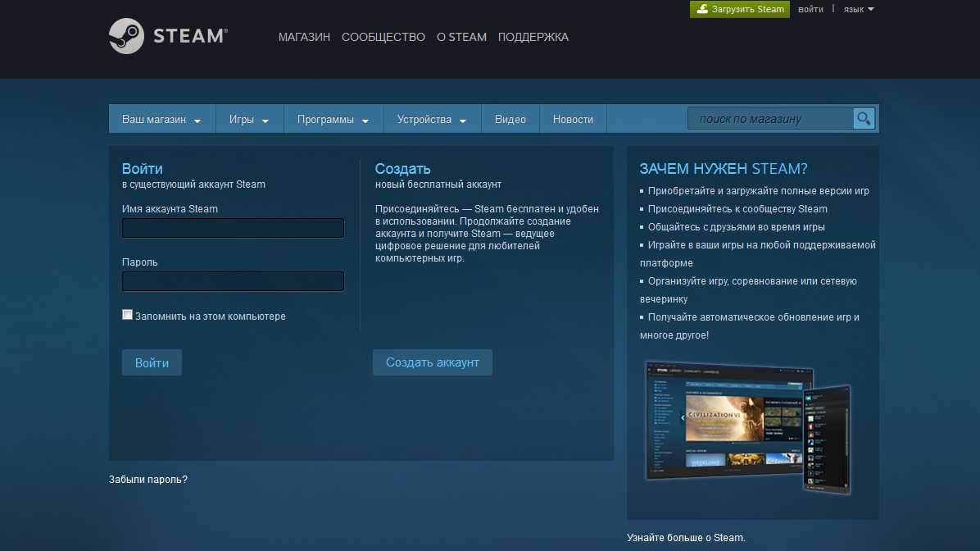Click the Steam client preview image
The width and height of the screenshot is (980, 551).
[x=748, y=427]
